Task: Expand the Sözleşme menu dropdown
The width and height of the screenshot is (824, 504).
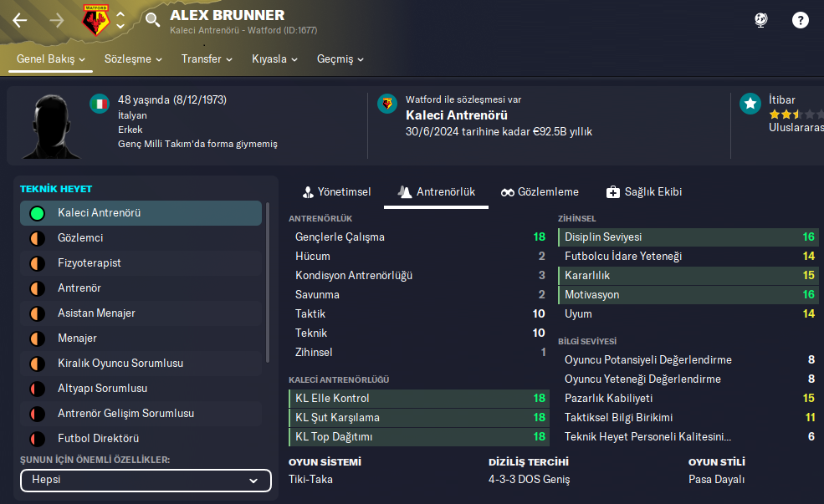Action: tap(133, 59)
